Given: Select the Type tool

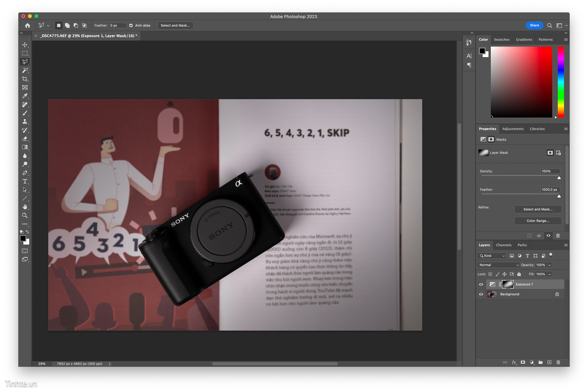Looking at the screenshot, I should [x=25, y=181].
